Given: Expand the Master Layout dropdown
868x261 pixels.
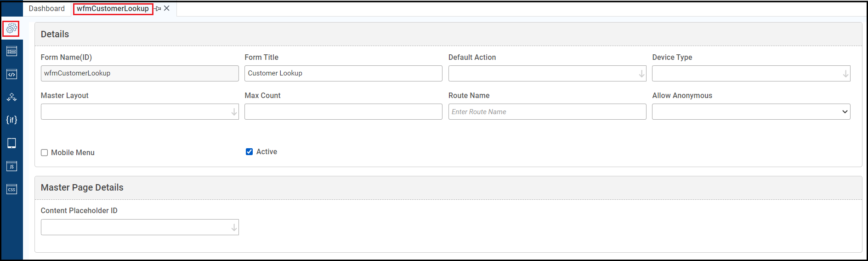Looking at the screenshot, I should point(234,112).
